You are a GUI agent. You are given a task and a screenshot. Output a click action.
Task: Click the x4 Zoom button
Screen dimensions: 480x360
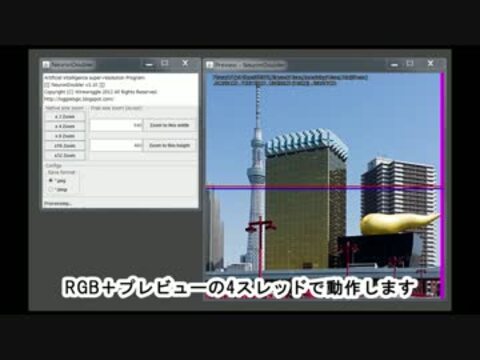coord(65,126)
